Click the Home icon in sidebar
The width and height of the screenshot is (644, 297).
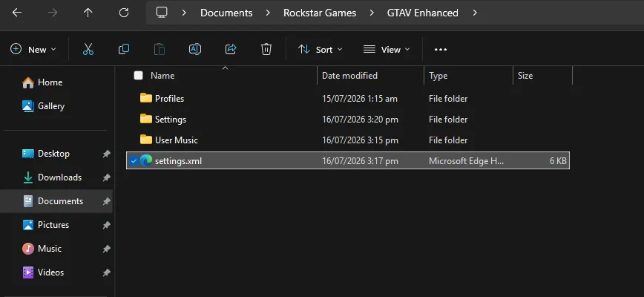coord(28,82)
